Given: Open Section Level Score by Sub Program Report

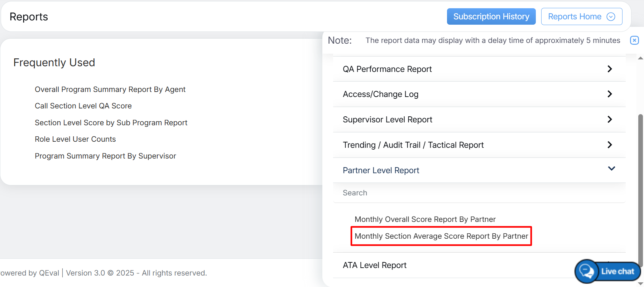Looking at the screenshot, I should [111, 123].
